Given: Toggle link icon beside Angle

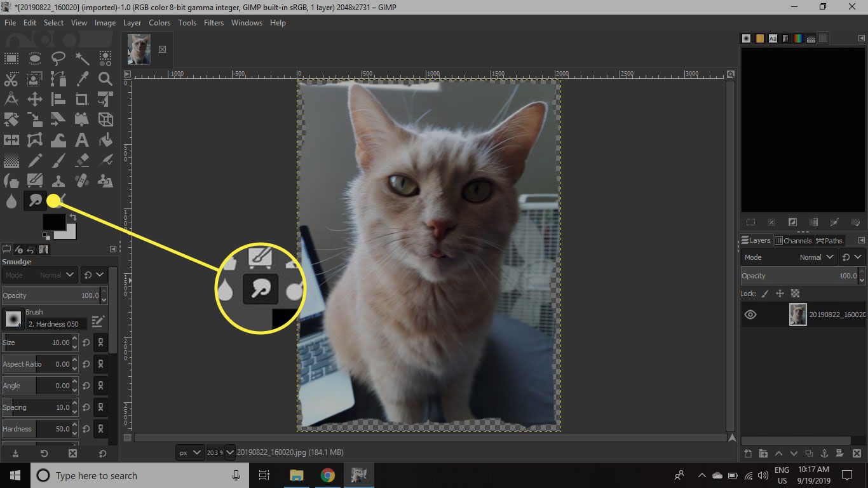Looking at the screenshot, I should pyautogui.click(x=100, y=386).
